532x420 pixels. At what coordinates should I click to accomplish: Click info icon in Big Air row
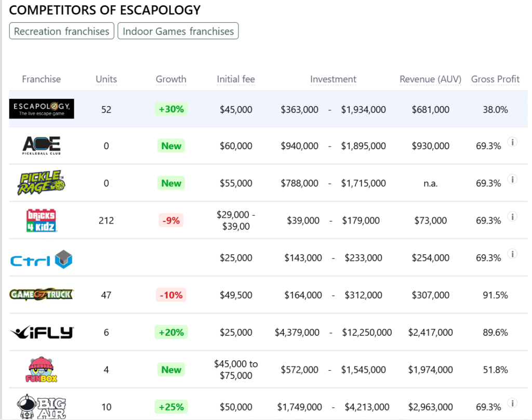tap(512, 403)
